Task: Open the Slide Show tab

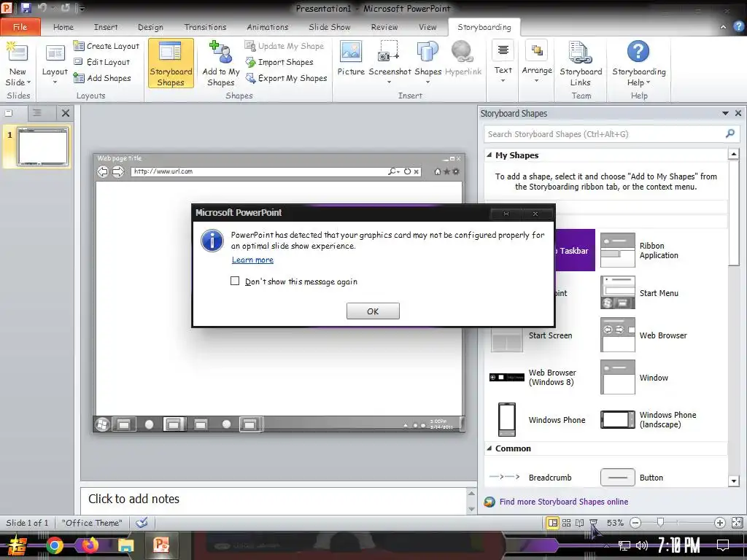Action: click(x=329, y=27)
